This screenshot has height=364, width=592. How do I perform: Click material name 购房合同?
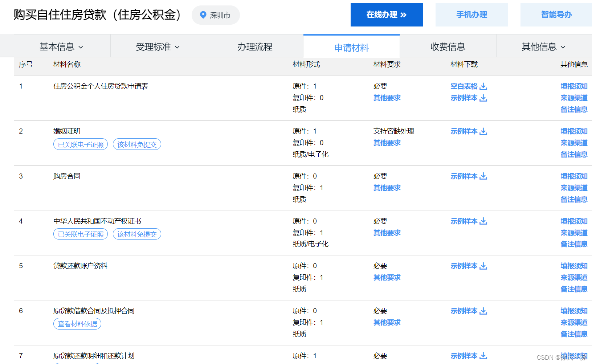point(67,176)
